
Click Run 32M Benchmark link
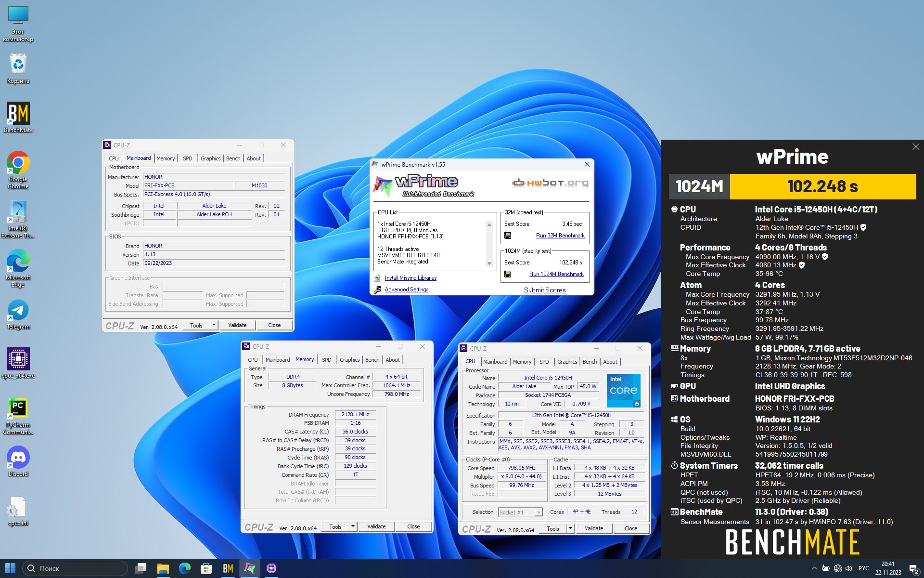(x=560, y=236)
